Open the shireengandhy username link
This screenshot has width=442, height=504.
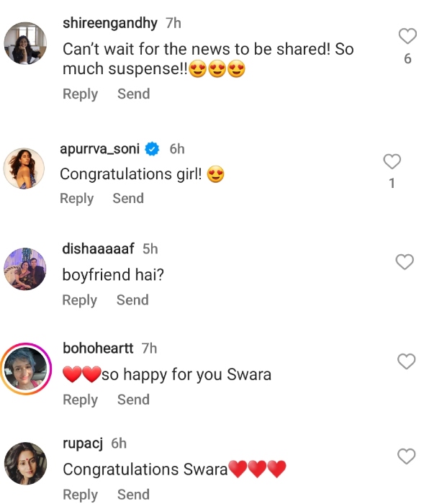click(x=109, y=23)
